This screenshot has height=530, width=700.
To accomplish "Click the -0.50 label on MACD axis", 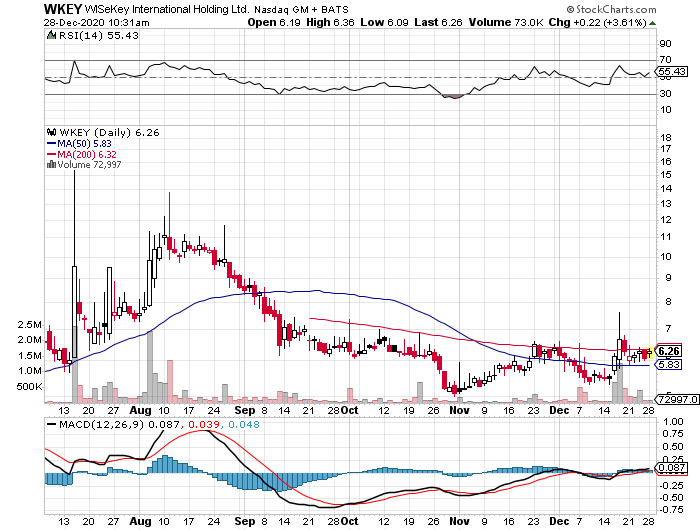I will coord(671,497).
